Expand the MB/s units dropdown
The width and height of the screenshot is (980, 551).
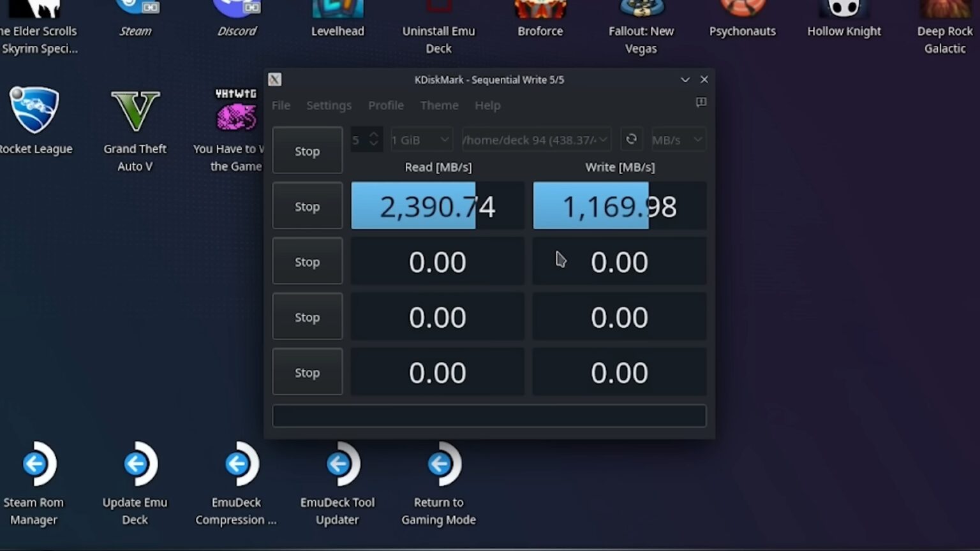tap(678, 140)
